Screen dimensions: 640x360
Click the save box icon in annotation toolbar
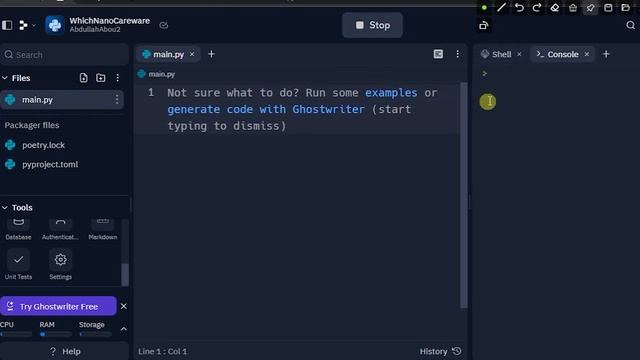tap(608, 7)
